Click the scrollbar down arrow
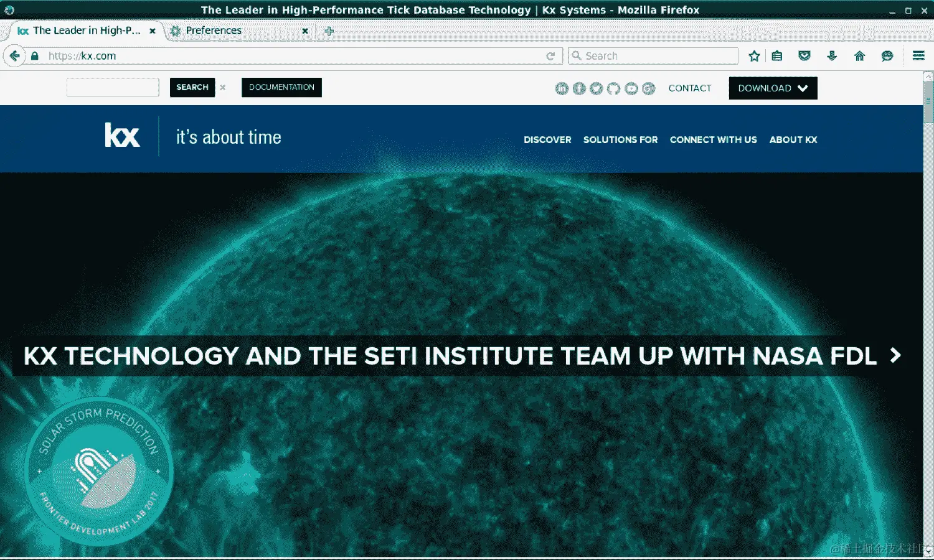The image size is (934, 560). coord(928,551)
